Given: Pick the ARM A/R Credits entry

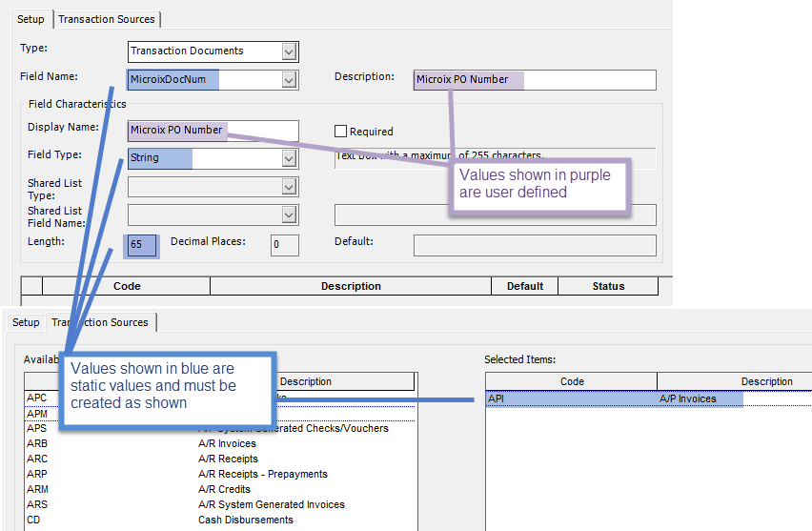Looking at the screenshot, I should click(219, 489).
